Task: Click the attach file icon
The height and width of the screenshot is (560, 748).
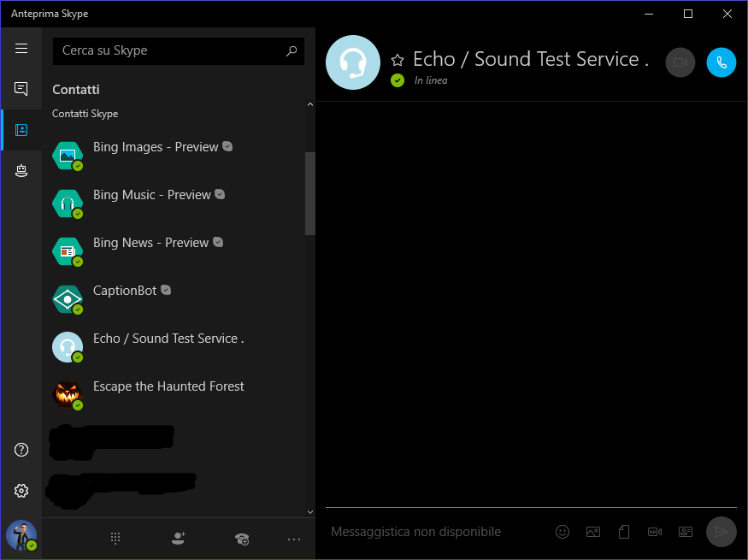Action: [x=624, y=532]
